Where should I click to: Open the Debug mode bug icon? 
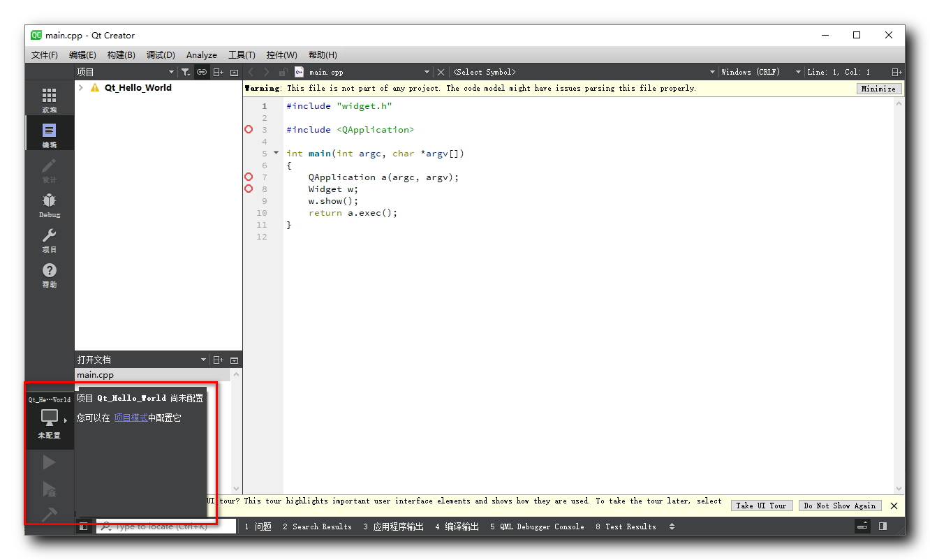[49, 200]
